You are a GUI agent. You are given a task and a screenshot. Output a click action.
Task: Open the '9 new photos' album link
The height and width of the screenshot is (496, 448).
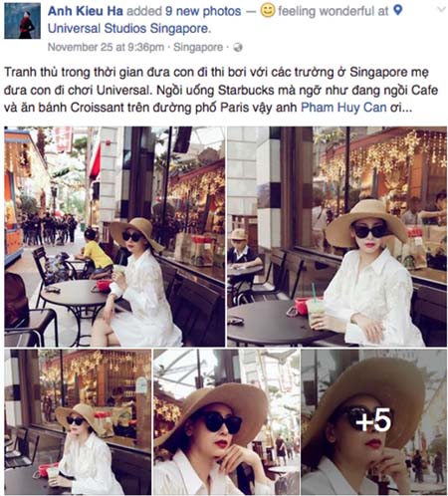[x=203, y=11]
